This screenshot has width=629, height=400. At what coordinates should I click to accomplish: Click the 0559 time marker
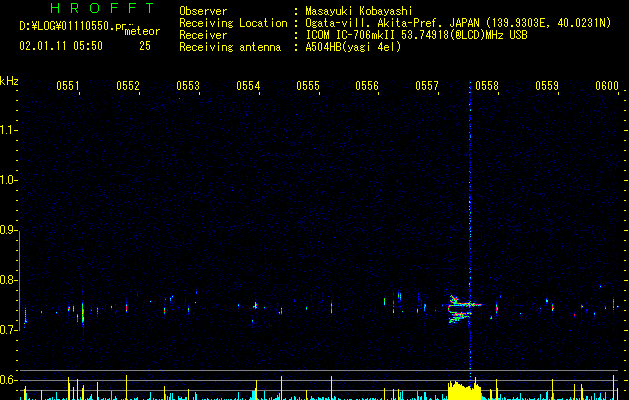pos(547,85)
